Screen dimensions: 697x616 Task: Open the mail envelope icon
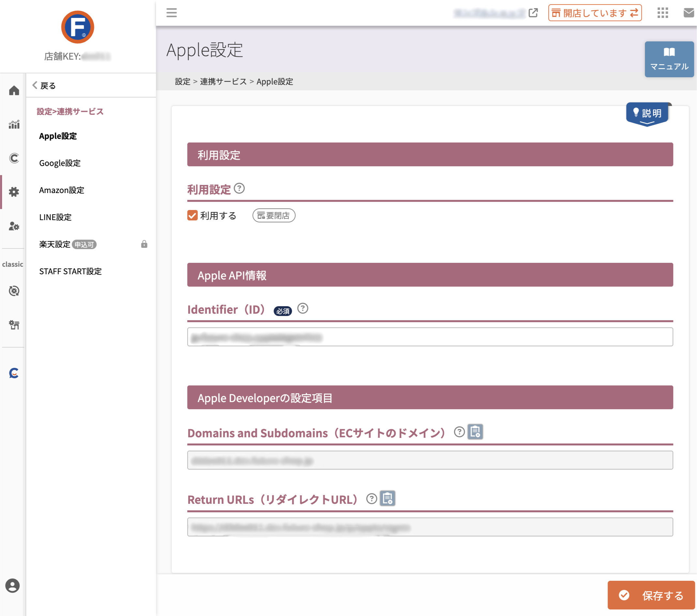689,13
